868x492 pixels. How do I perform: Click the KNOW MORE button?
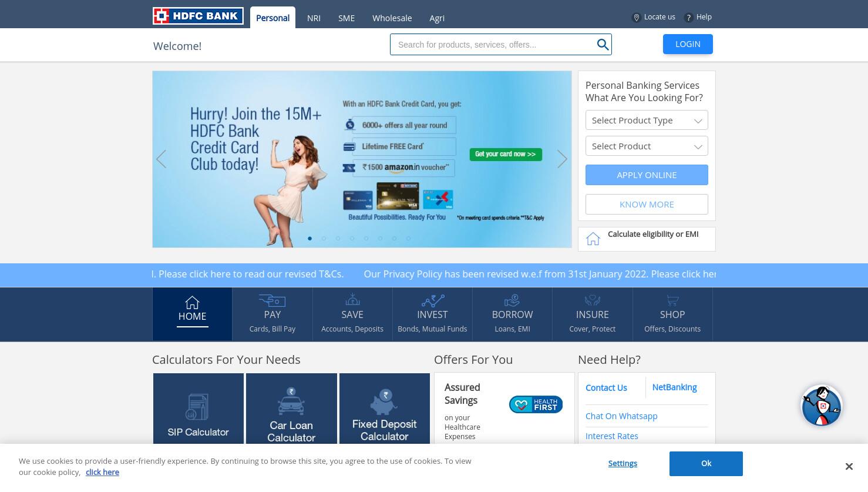click(647, 205)
